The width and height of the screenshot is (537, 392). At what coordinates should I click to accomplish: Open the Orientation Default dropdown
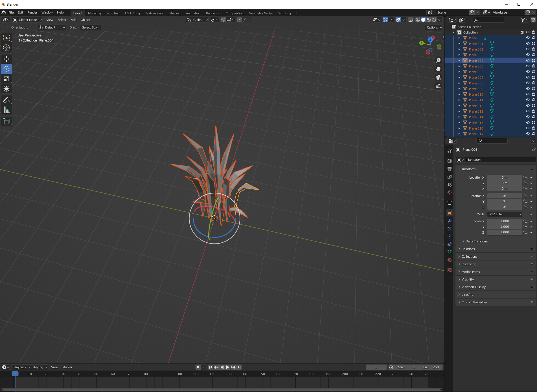click(x=52, y=27)
